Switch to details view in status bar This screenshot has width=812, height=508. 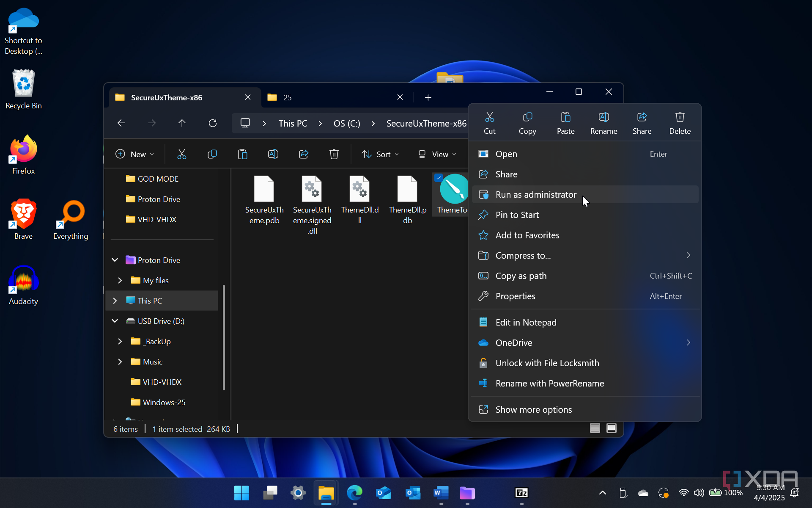pyautogui.click(x=595, y=428)
